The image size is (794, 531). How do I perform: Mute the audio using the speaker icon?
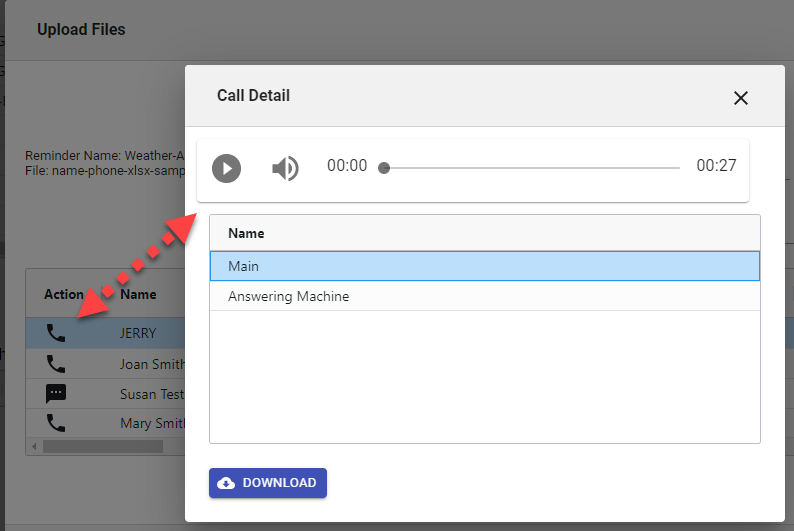coord(285,168)
